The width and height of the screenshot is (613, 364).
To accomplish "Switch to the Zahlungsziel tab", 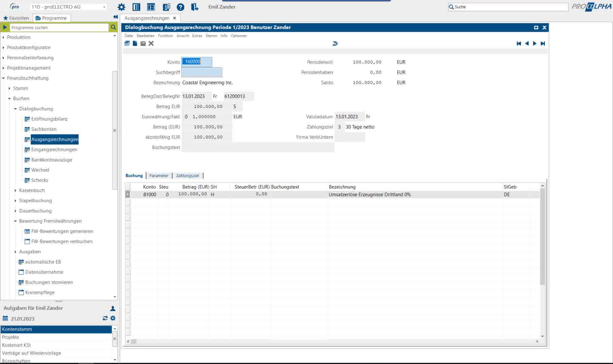I will pos(187,176).
